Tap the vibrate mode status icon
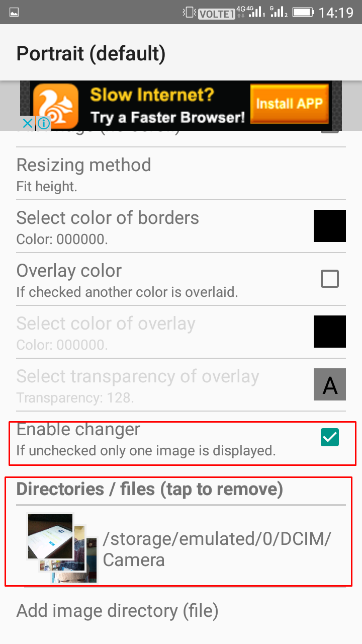362x644 pixels. pos(189,12)
